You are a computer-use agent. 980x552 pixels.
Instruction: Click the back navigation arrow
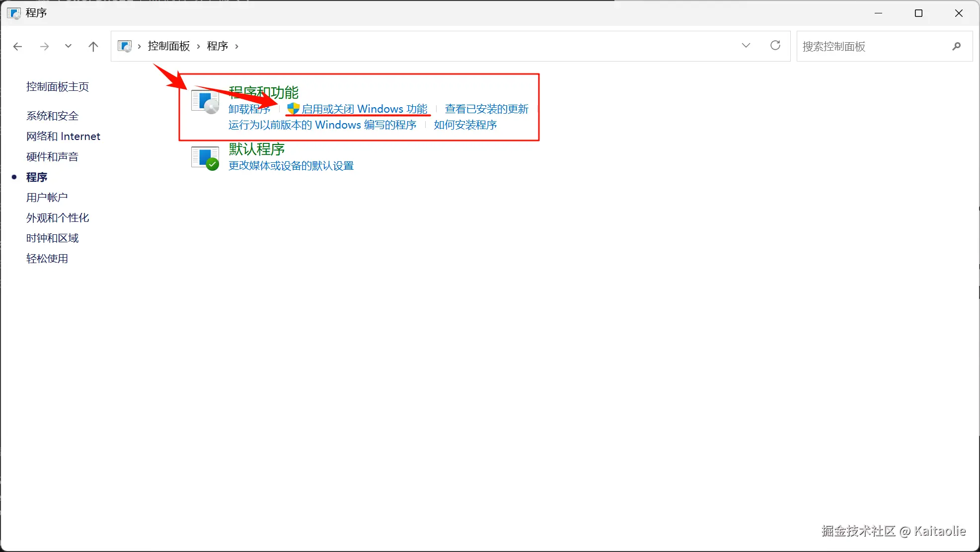pyautogui.click(x=18, y=47)
